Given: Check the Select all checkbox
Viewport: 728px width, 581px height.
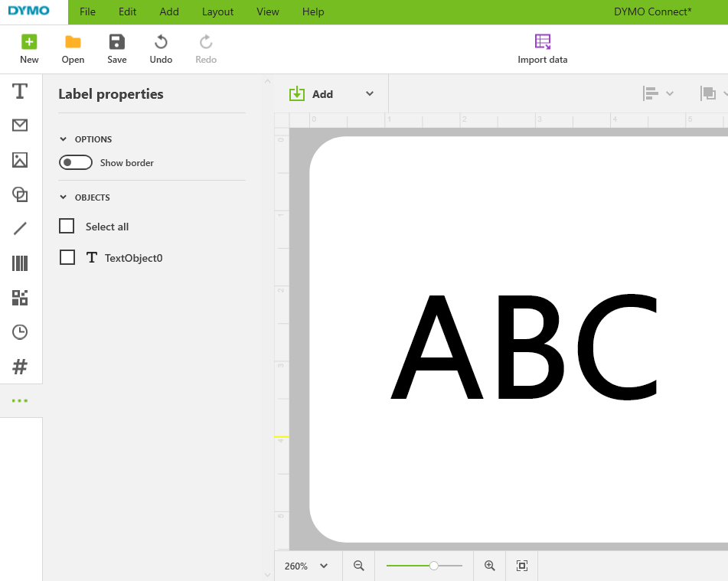Looking at the screenshot, I should pyautogui.click(x=67, y=227).
